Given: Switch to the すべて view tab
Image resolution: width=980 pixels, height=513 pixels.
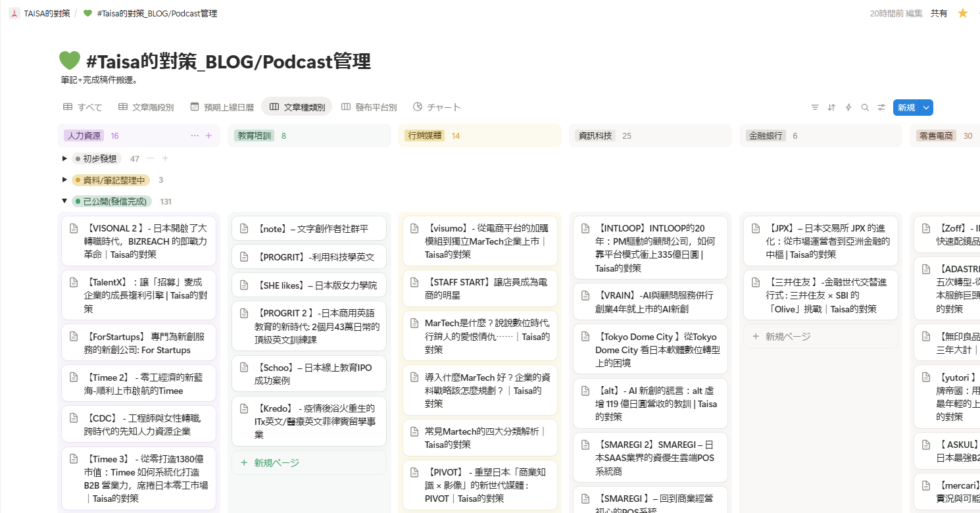Looking at the screenshot, I should pyautogui.click(x=83, y=107).
